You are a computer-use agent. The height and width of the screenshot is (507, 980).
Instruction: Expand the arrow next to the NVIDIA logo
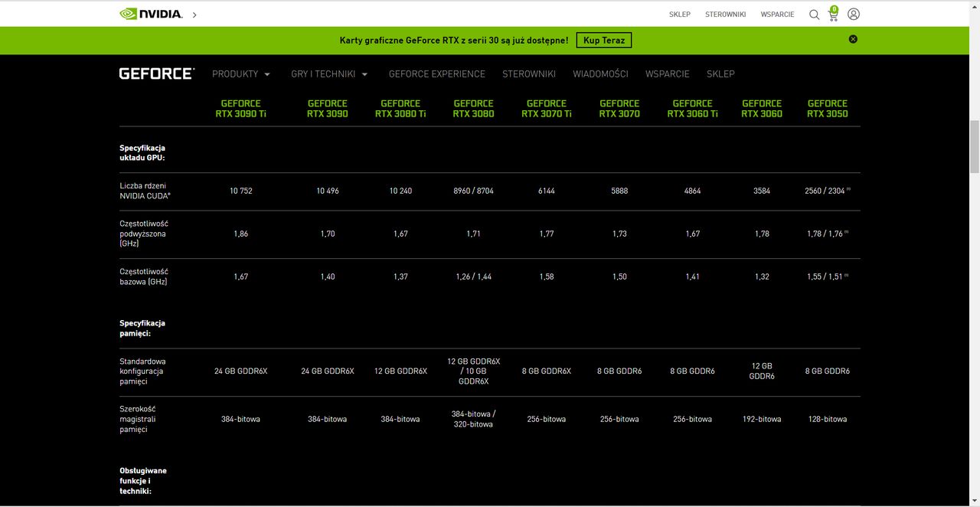(194, 15)
